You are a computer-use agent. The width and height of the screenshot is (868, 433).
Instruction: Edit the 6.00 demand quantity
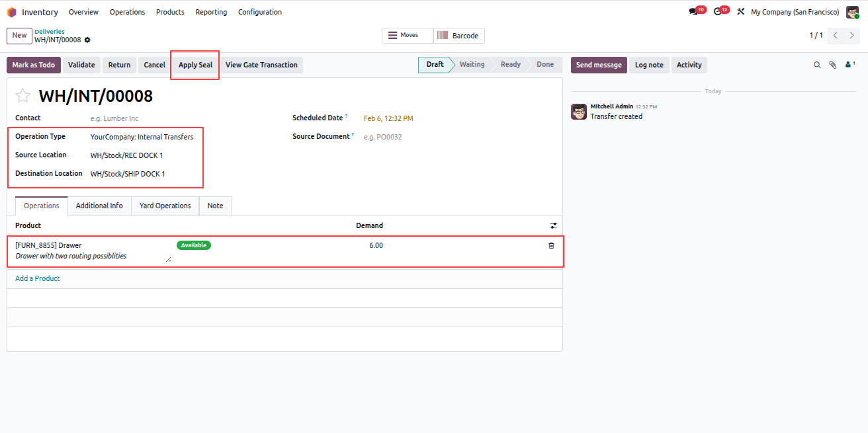376,245
